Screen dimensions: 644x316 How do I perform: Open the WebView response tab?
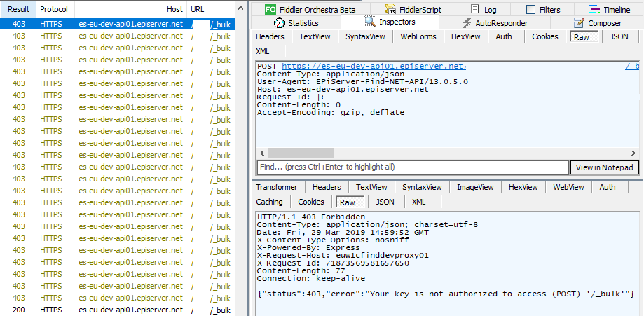point(568,187)
